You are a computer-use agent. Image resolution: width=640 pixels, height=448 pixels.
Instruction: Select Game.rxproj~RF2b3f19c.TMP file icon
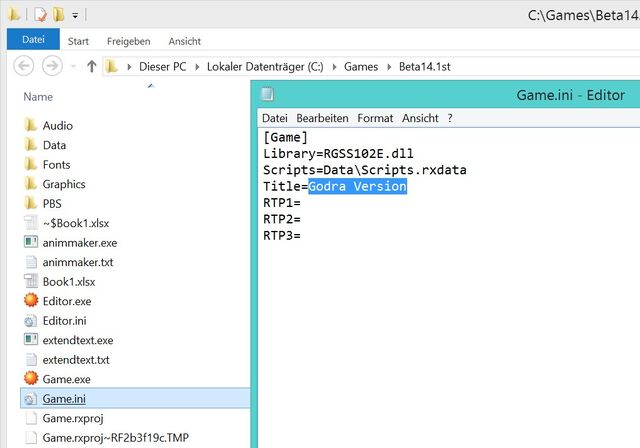pos(31,437)
